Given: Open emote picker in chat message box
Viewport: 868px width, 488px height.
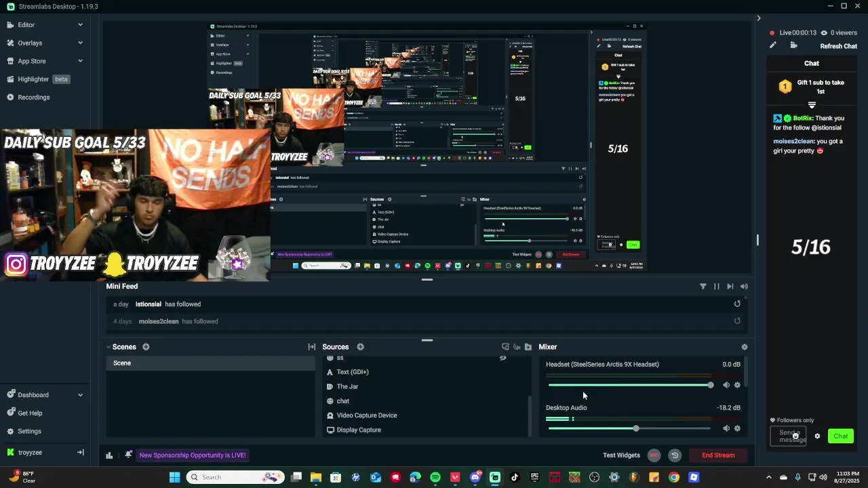Looking at the screenshot, I should (x=795, y=436).
